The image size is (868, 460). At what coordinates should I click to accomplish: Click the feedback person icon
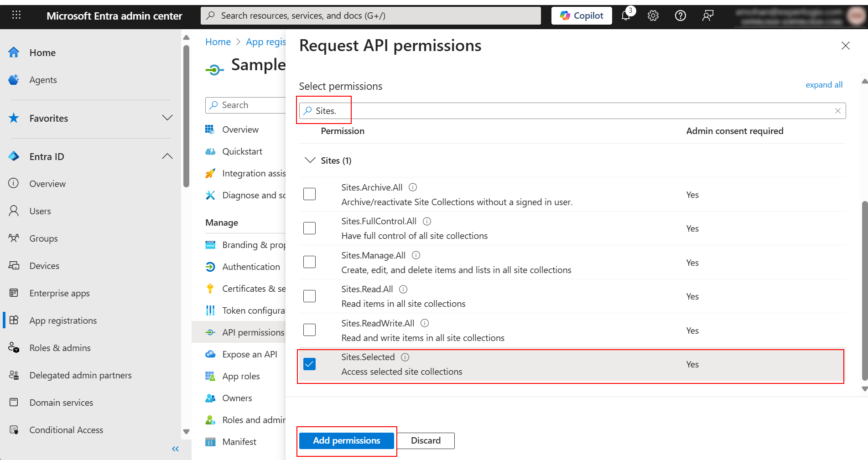pos(708,16)
